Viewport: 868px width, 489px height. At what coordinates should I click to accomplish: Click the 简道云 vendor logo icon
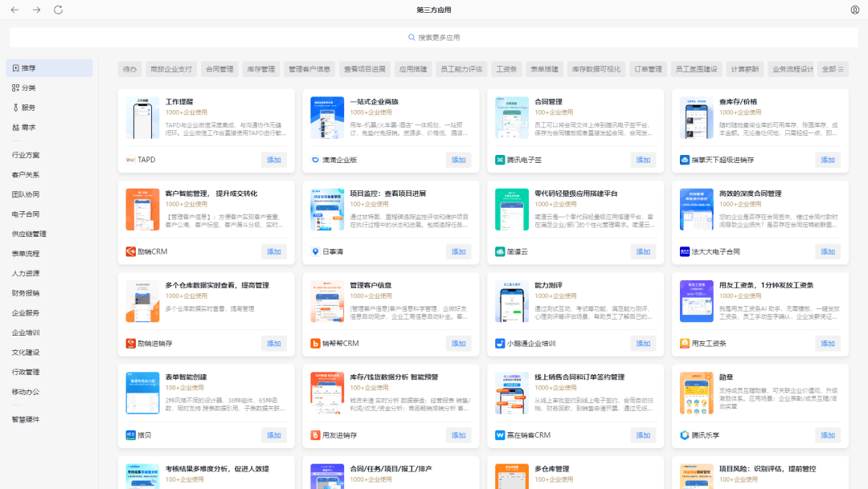click(x=500, y=251)
